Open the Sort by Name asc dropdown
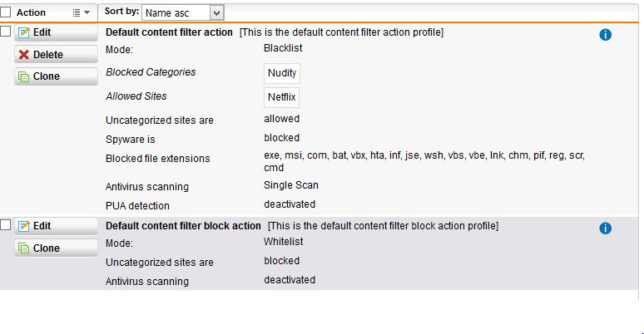 [182, 12]
